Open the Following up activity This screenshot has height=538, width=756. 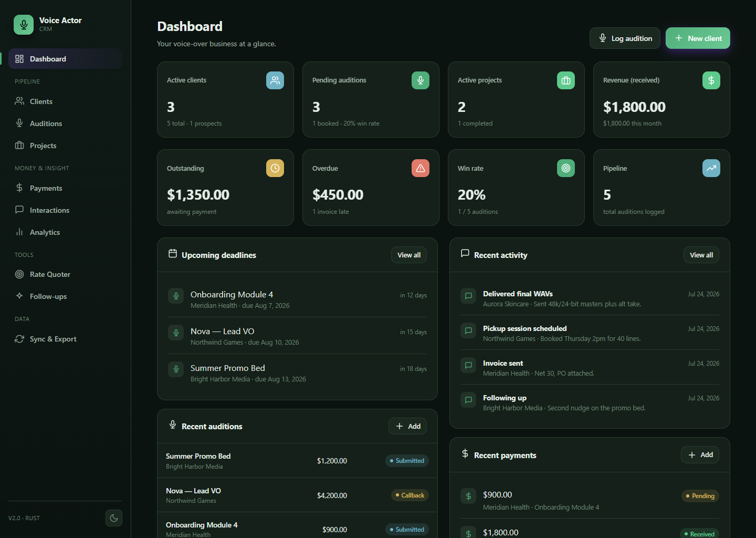click(590, 402)
